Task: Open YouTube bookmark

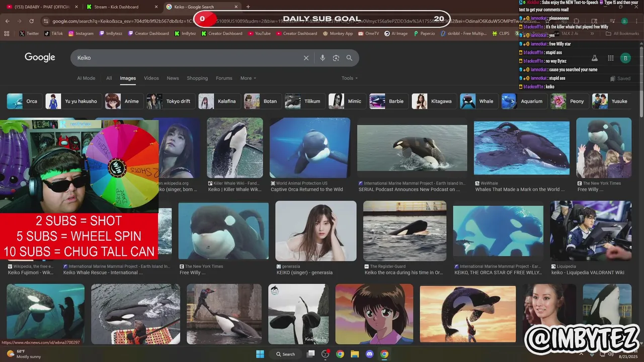Action: tap(259, 34)
